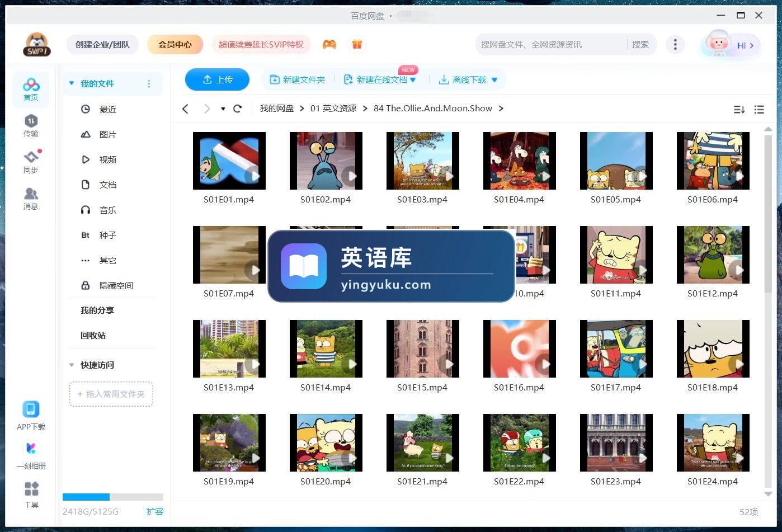Screen dimensions: 782x532
Task: Open the 同步 sync sidebar icon
Action: coord(31,162)
